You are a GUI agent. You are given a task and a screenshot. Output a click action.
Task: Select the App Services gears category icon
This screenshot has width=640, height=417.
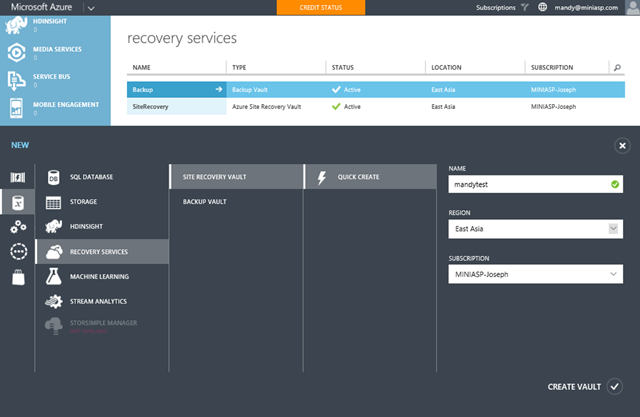17,227
